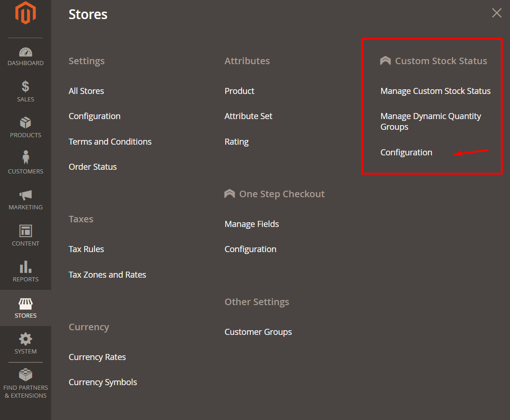Close the Stores menu panel
The image size is (510, 420).
click(x=497, y=13)
